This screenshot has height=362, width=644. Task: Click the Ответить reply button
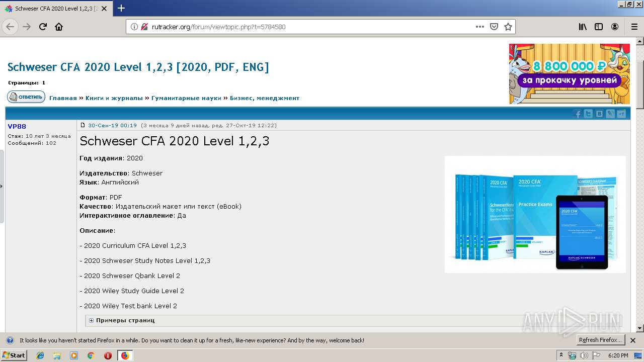(26, 97)
